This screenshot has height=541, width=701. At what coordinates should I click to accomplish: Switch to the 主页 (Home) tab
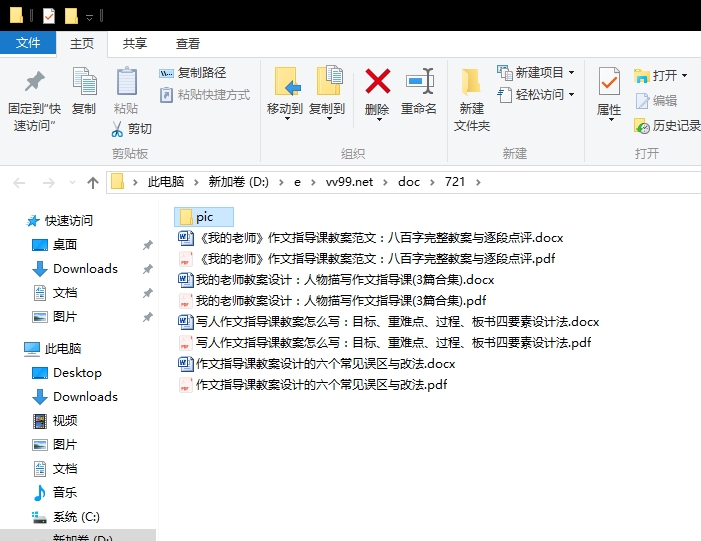click(x=82, y=43)
